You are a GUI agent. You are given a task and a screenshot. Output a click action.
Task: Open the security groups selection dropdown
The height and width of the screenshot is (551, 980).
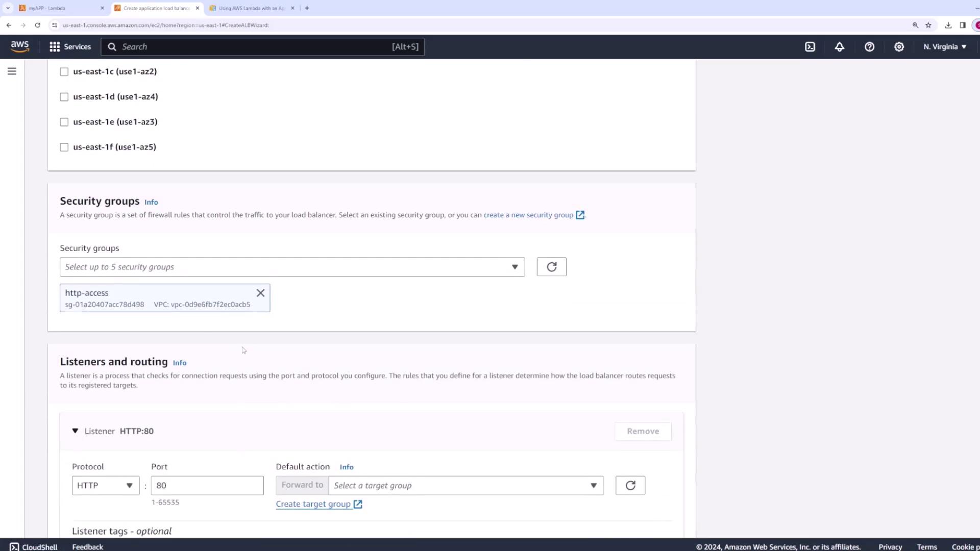point(292,267)
